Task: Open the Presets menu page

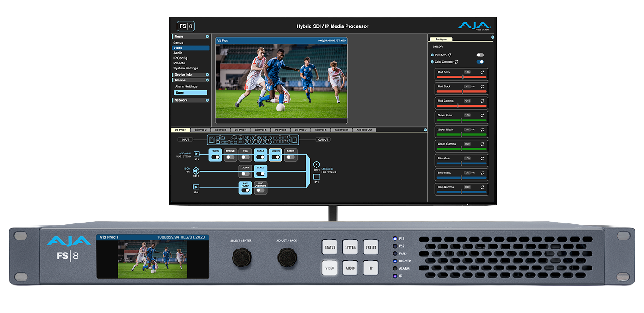Action: click(x=179, y=63)
